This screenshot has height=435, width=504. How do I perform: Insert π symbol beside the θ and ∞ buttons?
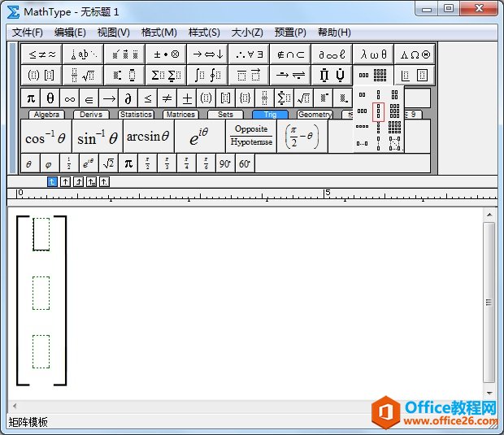pyautogui.click(x=31, y=98)
